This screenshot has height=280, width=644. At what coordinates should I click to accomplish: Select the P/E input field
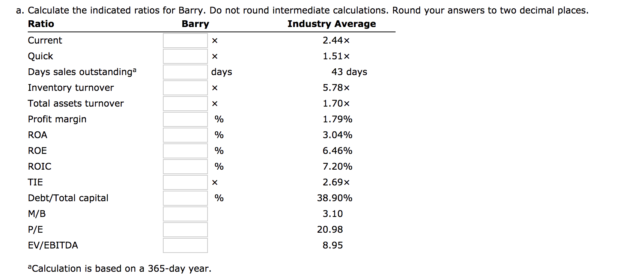pos(185,230)
